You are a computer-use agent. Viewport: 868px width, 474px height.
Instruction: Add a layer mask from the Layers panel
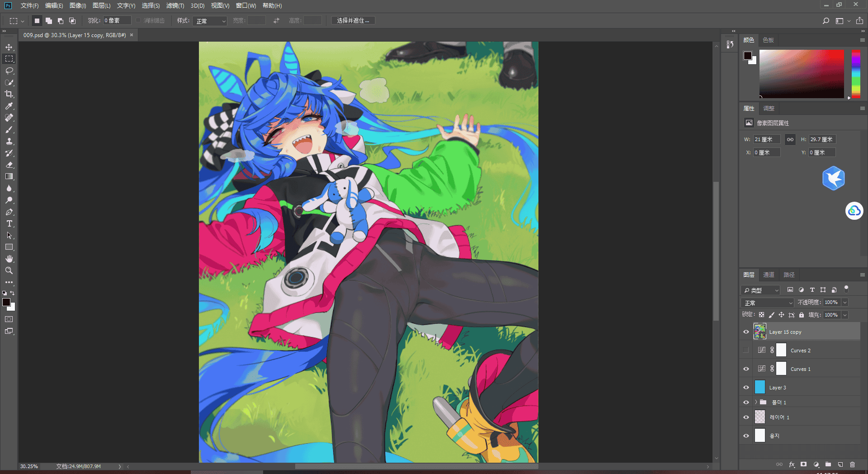(x=803, y=465)
